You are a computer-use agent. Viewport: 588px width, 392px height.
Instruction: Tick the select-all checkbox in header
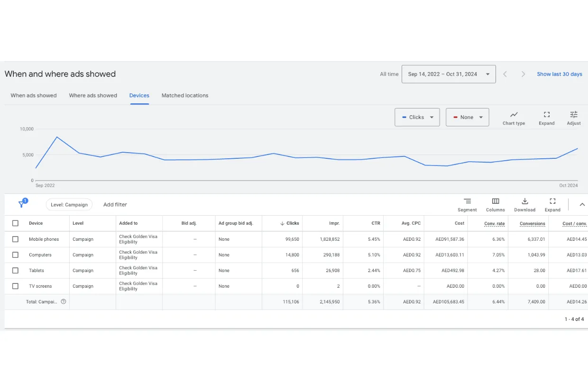(15, 223)
